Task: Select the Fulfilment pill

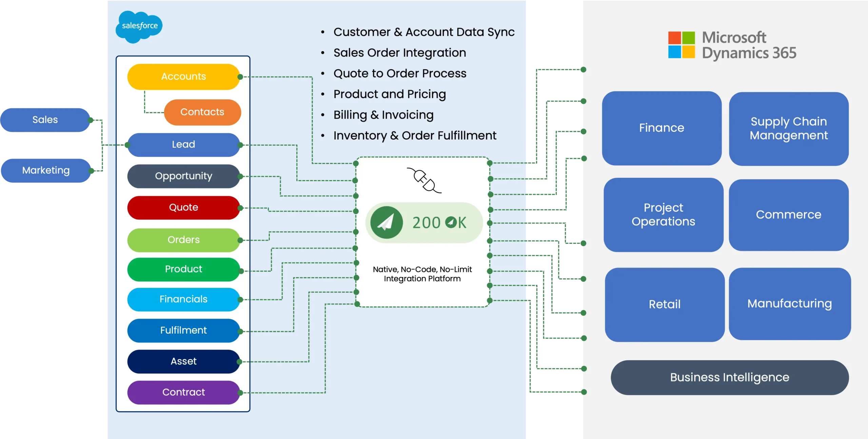Action: [x=183, y=331]
